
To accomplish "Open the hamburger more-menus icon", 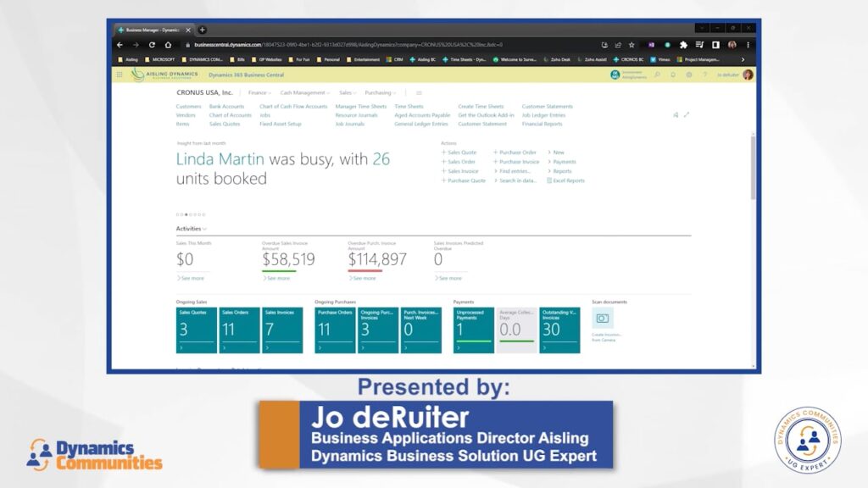I will 419,93.
